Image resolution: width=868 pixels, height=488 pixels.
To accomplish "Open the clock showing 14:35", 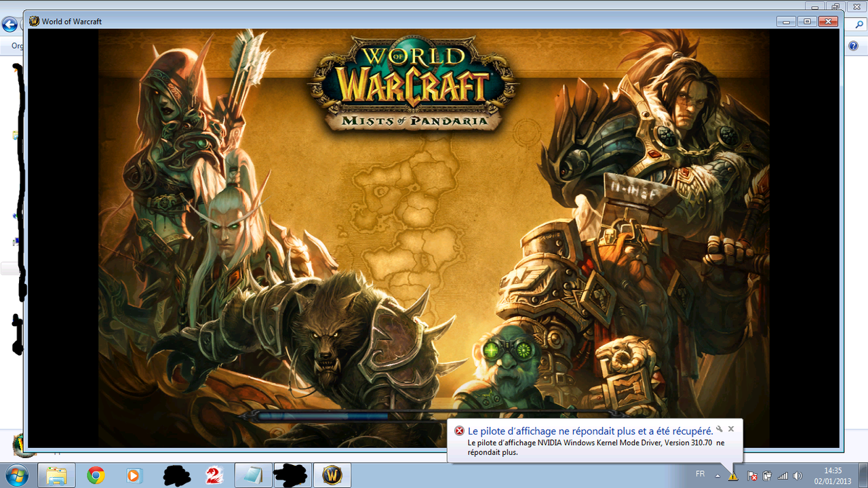I will 833,475.
